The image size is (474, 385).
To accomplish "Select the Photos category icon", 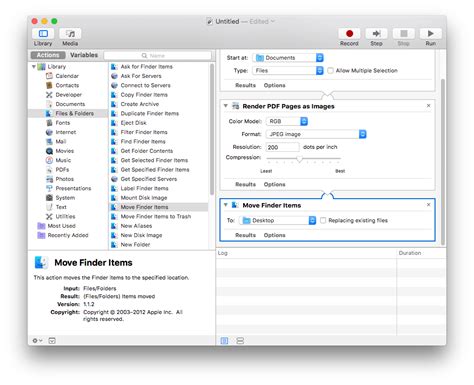I will pyautogui.click(x=49, y=179).
